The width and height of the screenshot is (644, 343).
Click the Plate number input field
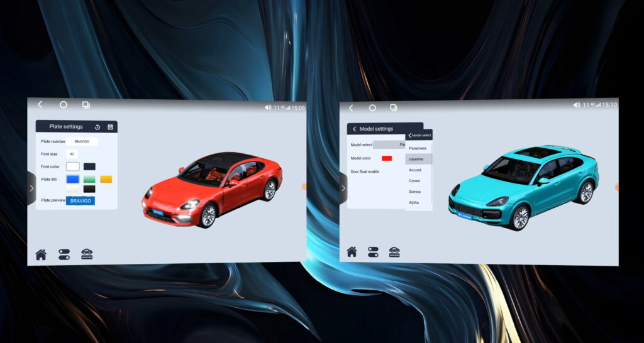(x=82, y=142)
